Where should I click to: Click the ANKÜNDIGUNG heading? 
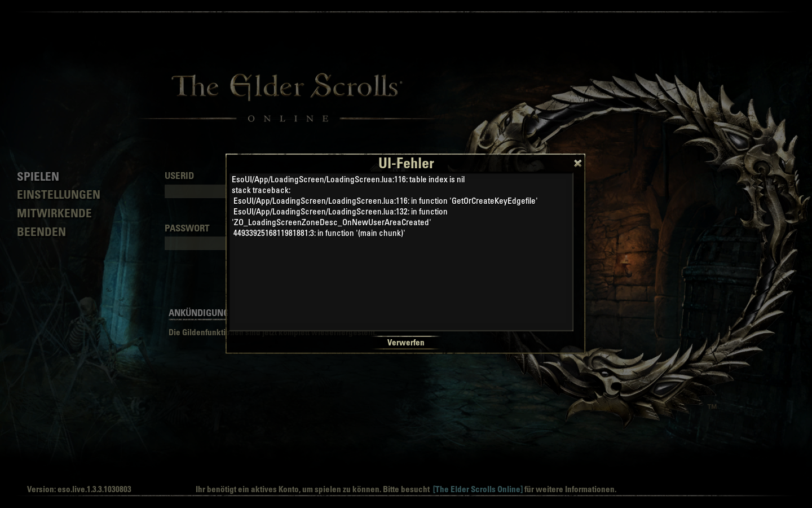pos(197,313)
